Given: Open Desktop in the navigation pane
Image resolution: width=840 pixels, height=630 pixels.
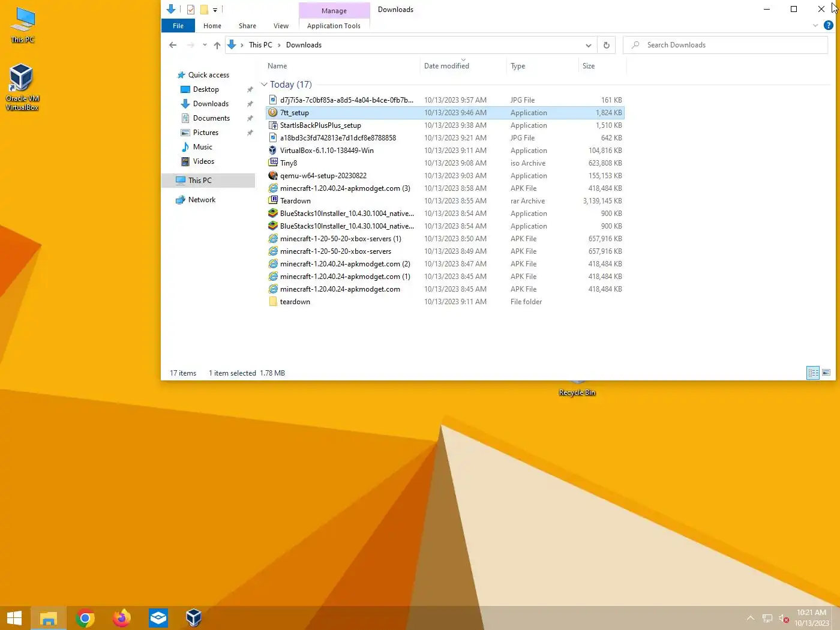Looking at the screenshot, I should tap(206, 89).
